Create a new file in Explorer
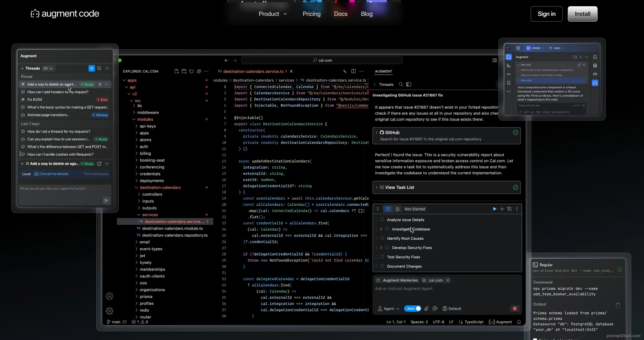 tap(176, 71)
